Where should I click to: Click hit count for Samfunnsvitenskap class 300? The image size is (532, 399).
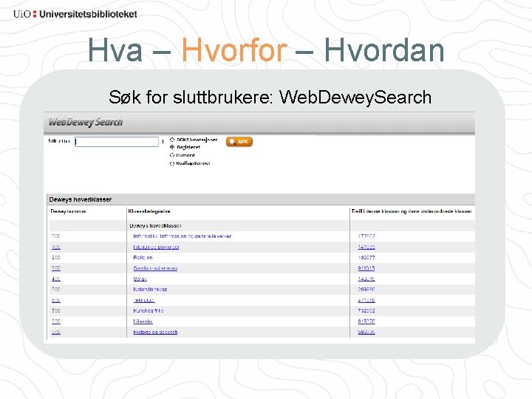point(366,268)
